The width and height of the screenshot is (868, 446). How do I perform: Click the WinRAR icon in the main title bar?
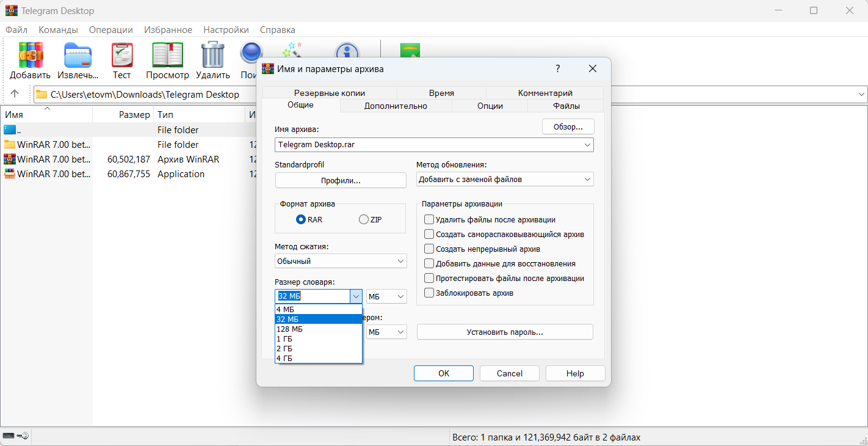click(11, 10)
